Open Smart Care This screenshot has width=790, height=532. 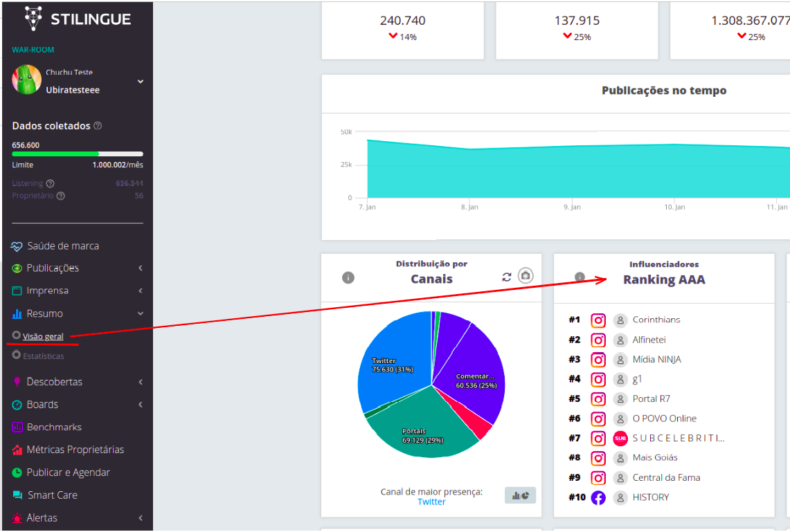click(53, 495)
